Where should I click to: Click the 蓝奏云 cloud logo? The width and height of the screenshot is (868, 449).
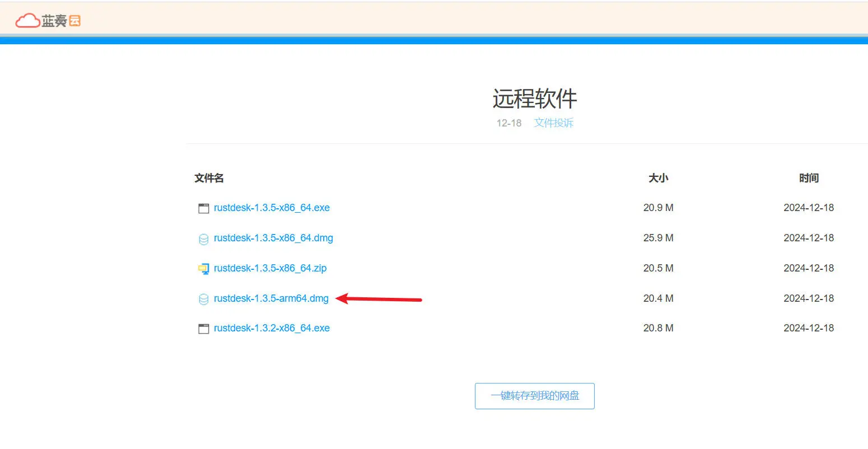point(48,21)
